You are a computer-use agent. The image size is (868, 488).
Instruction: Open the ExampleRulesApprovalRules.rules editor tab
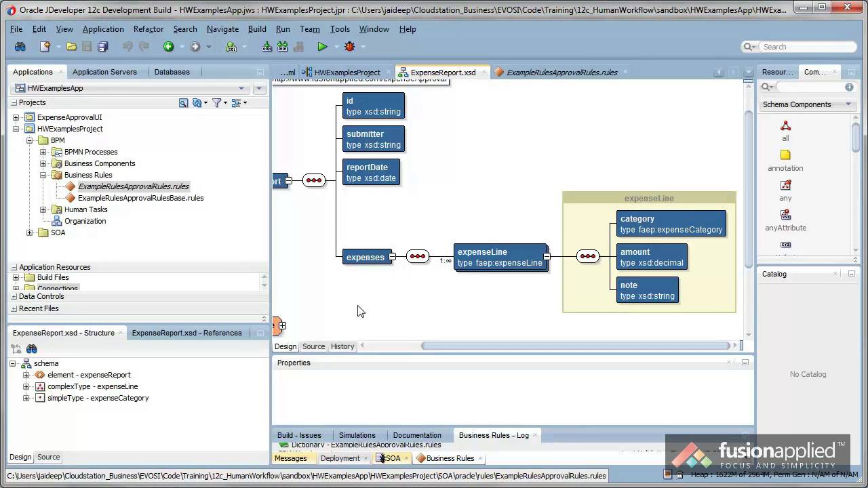pyautogui.click(x=561, y=72)
